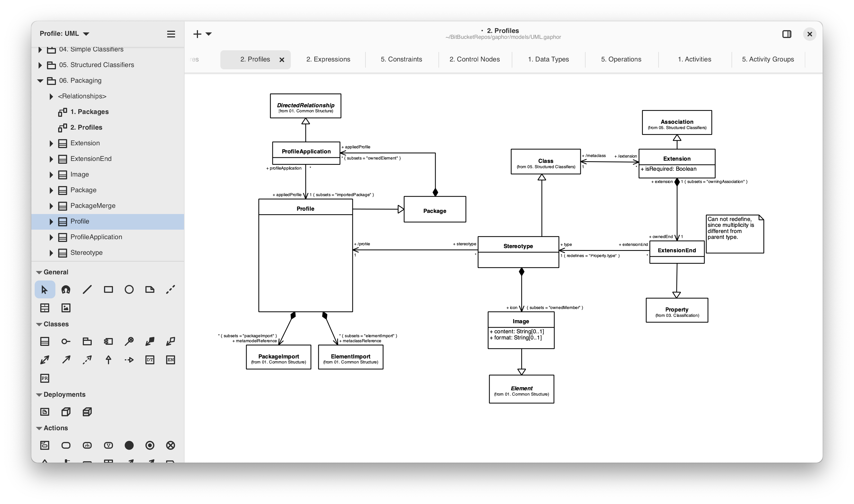Select the Diagram metadata table tool
The height and width of the screenshot is (504, 854).
tap(44, 308)
